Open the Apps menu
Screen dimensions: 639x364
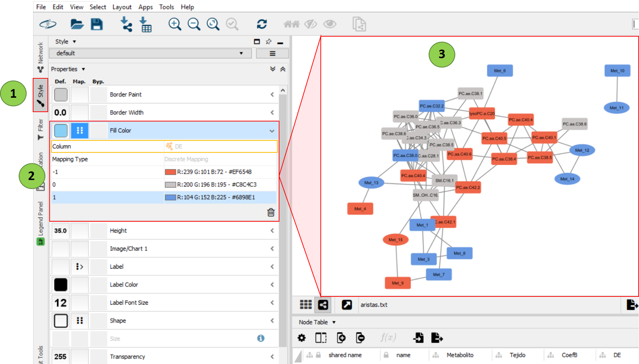tap(146, 7)
